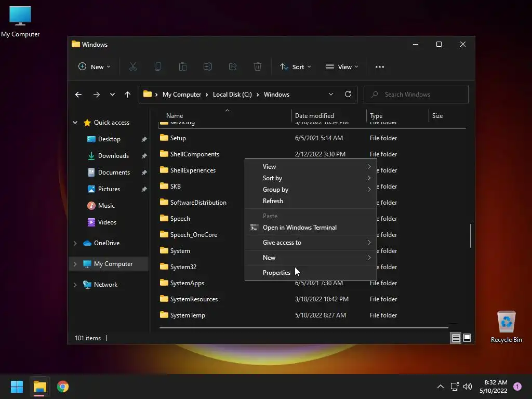Select Downloads in Quick access
The image size is (532, 399).
pos(113,156)
